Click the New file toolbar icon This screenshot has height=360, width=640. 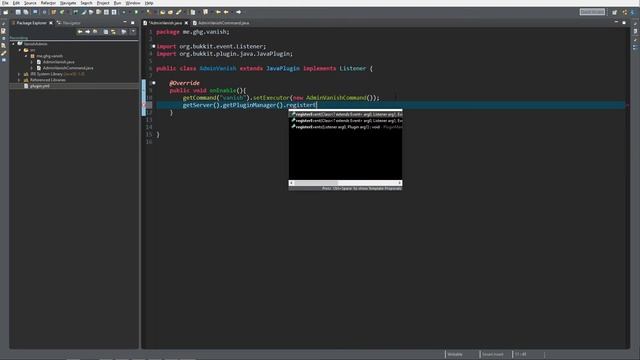(x=6, y=12)
